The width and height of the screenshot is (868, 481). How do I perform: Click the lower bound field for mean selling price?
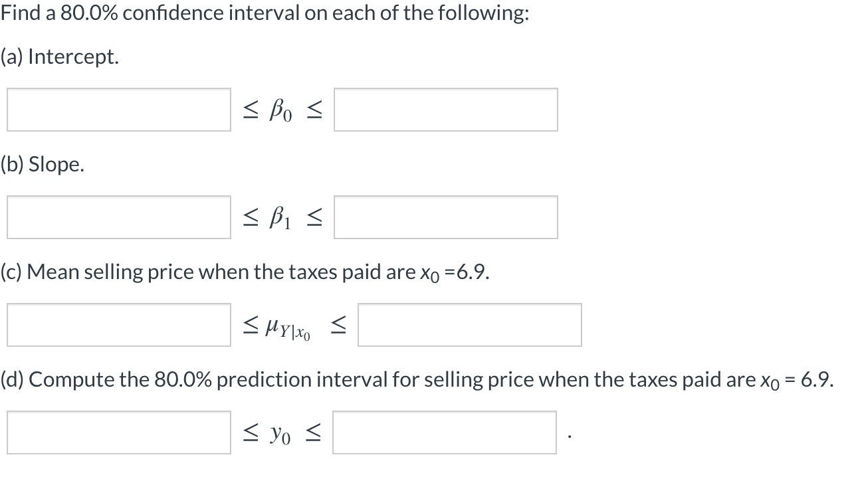coord(117,325)
